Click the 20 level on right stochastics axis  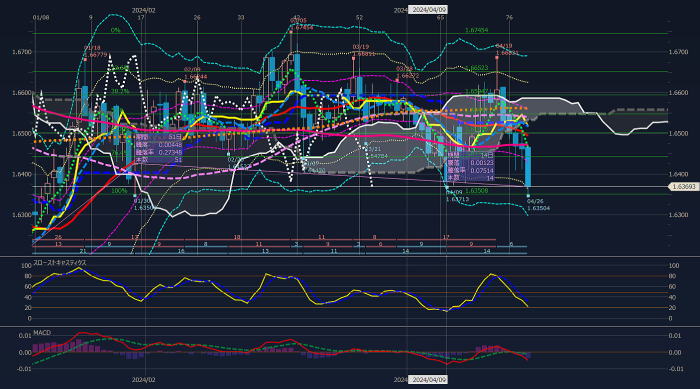pos(673,308)
